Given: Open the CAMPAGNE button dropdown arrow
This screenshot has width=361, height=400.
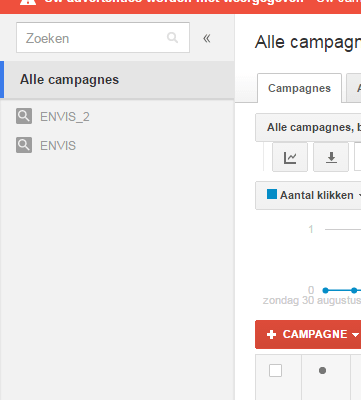Looking at the screenshot, I should (355, 335).
